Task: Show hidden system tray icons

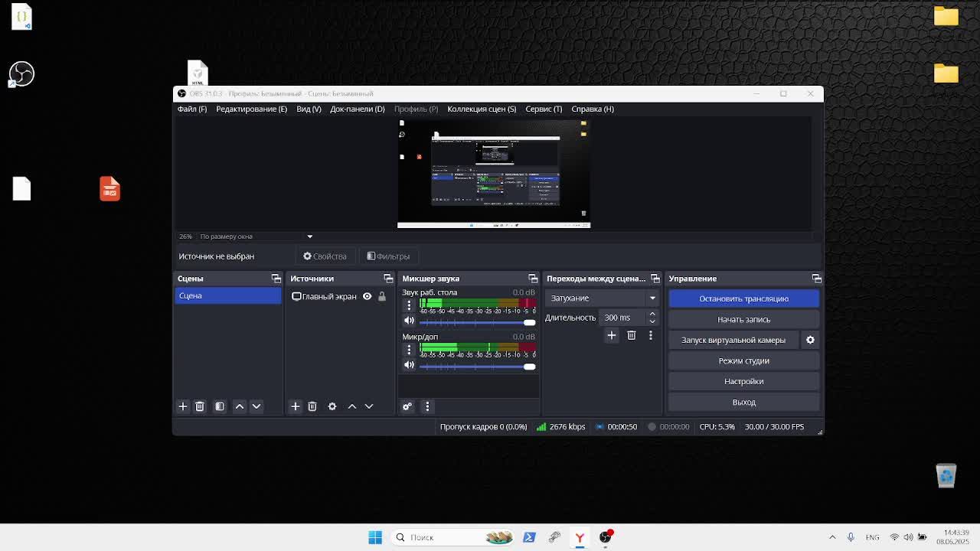Action: pos(832,537)
